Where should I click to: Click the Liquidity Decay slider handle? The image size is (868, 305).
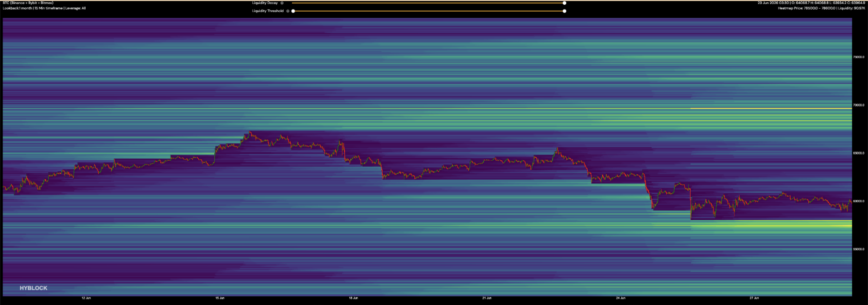[x=564, y=3]
